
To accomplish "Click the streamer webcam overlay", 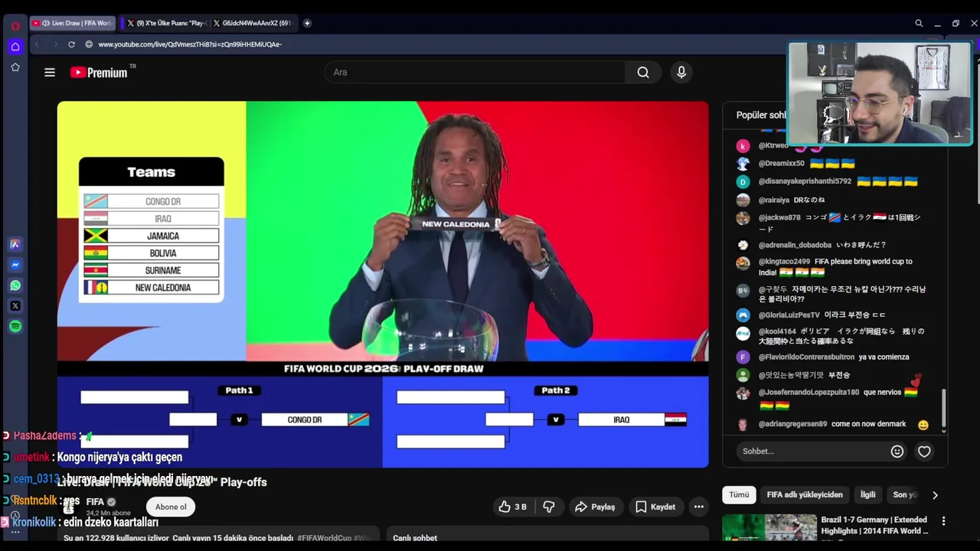I will tap(880, 93).
